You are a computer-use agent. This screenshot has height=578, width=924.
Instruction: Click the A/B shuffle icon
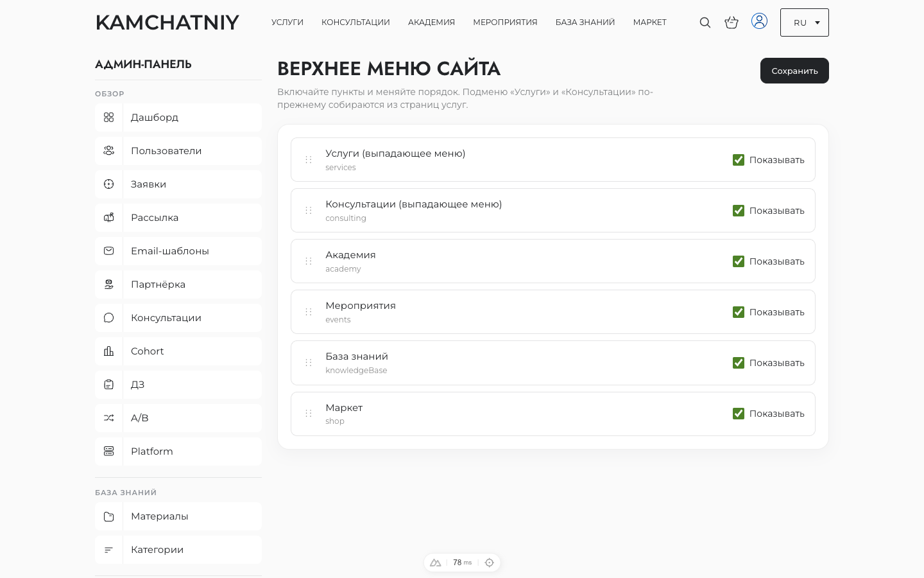(x=109, y=418)
